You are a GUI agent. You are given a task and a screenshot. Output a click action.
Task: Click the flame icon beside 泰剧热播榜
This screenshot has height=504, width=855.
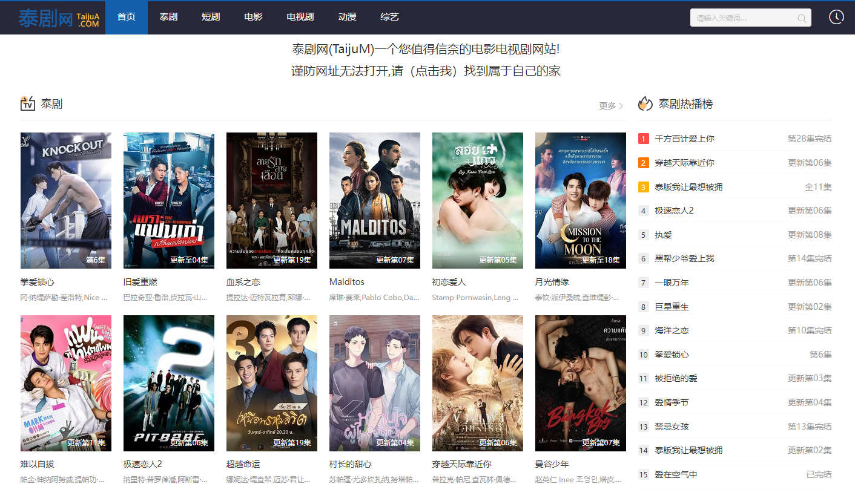coord(645,103)
